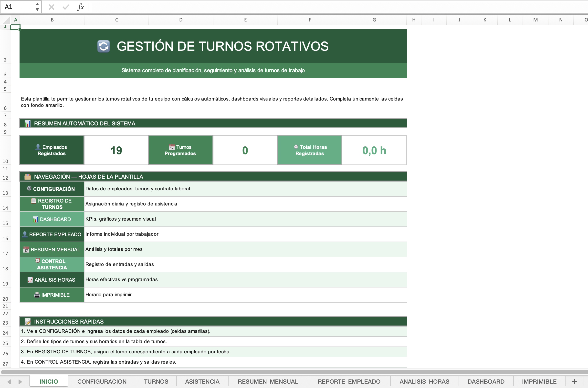The height and width of the screenshot is (388, 588).
Task: Click 'Registro de entradas y salidas' cell
Action: tap(245, 264)
